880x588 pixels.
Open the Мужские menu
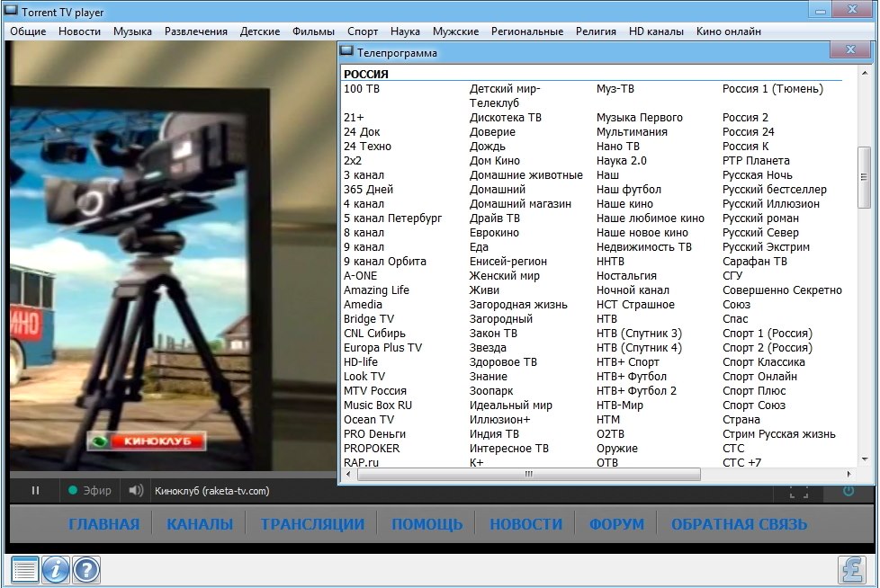coord(455,31)
